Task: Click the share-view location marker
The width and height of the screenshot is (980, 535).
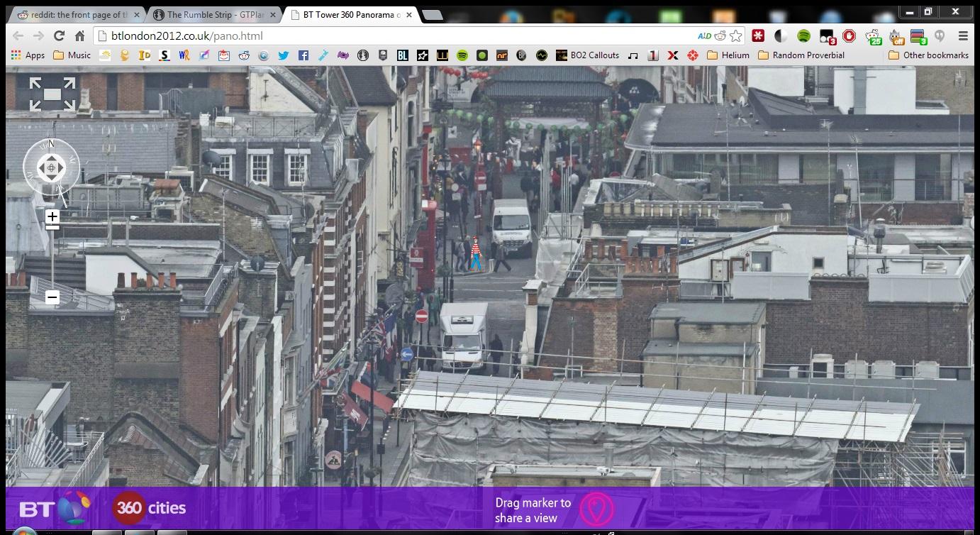Action: [x=596, y=509]
